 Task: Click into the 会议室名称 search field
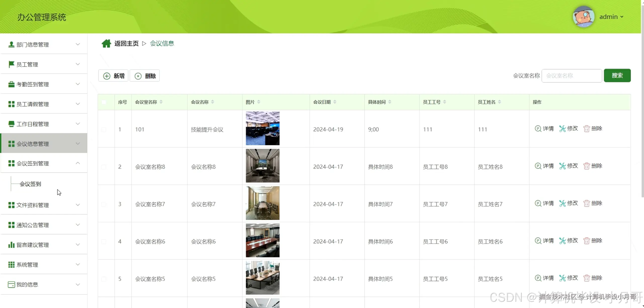coord(572,76)
